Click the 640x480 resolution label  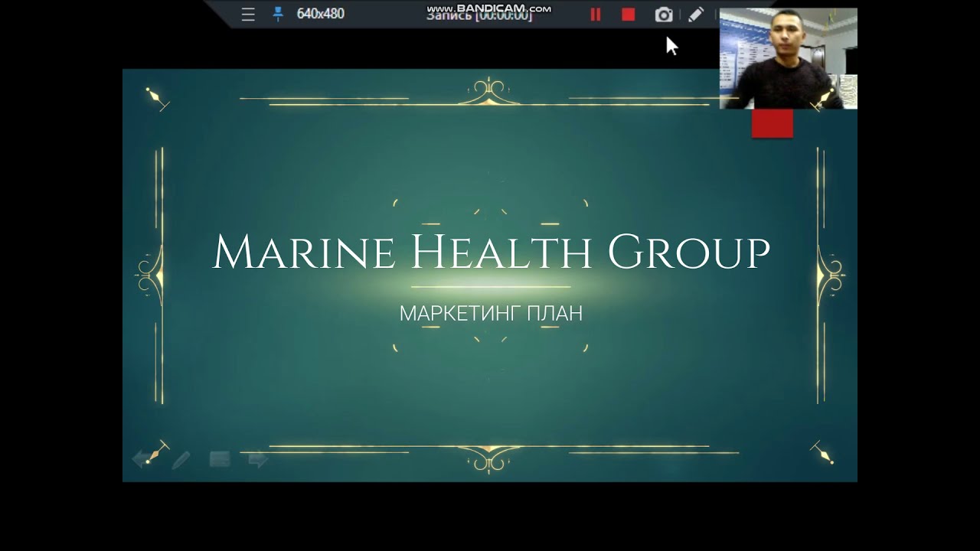[x=320, y=14]
